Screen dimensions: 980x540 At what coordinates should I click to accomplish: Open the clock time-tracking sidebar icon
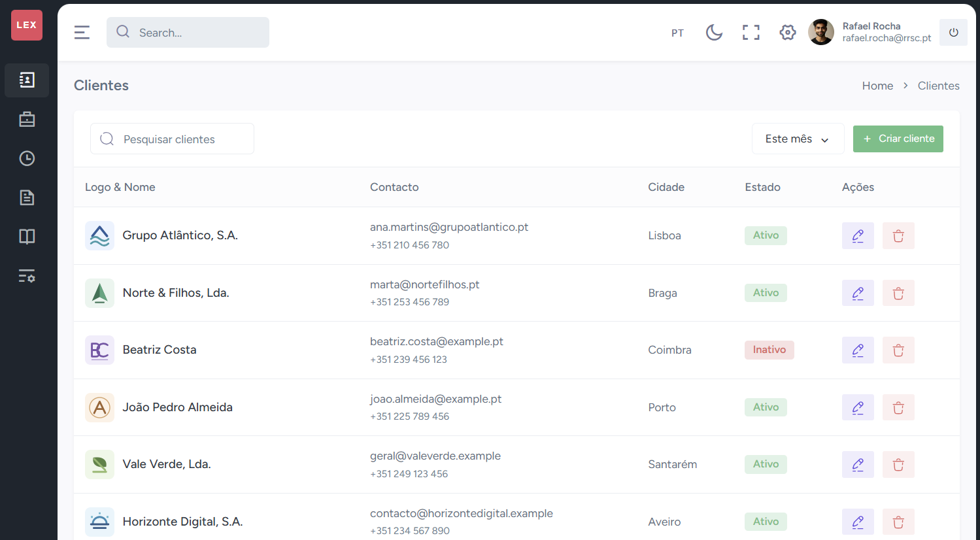(27, 158)
